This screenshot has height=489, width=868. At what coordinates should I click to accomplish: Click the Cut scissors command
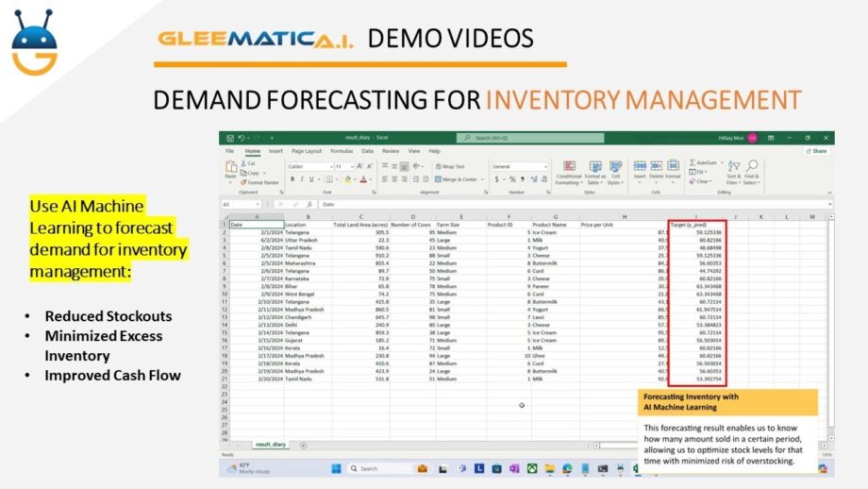[x=248, y=163]
